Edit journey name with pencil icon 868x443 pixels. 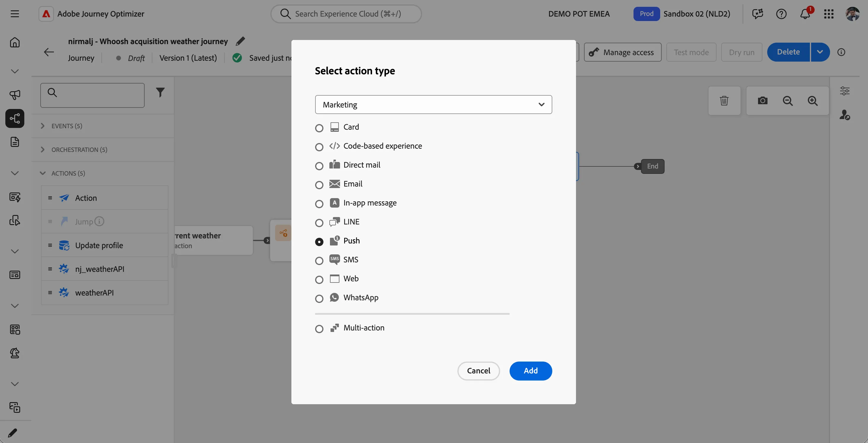240,41
